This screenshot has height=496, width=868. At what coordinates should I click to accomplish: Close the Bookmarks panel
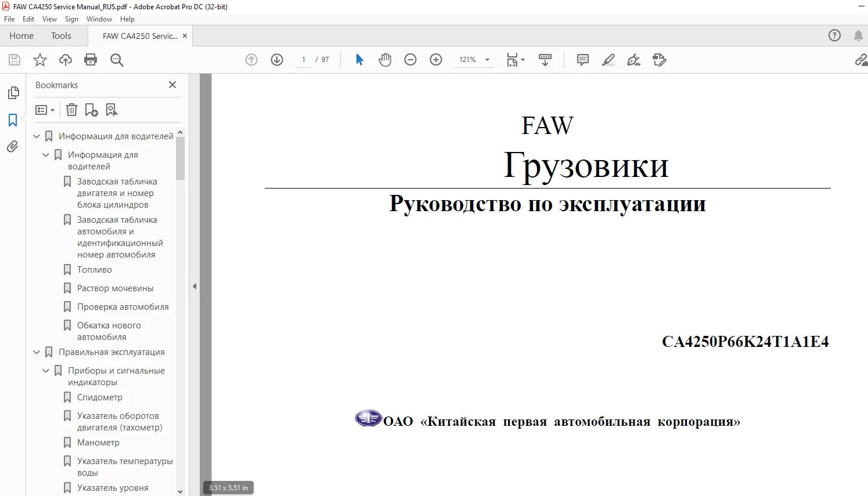coord(172,85)
